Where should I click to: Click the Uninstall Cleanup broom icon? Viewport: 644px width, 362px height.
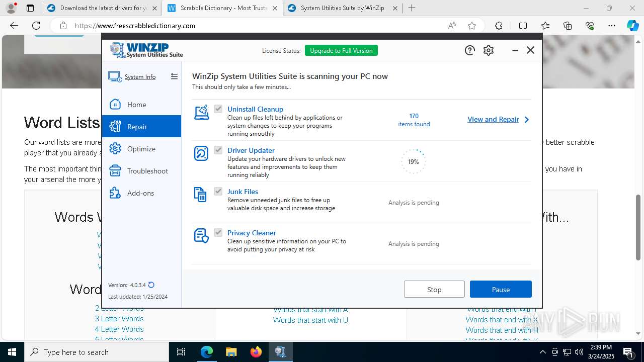[202, 112]
